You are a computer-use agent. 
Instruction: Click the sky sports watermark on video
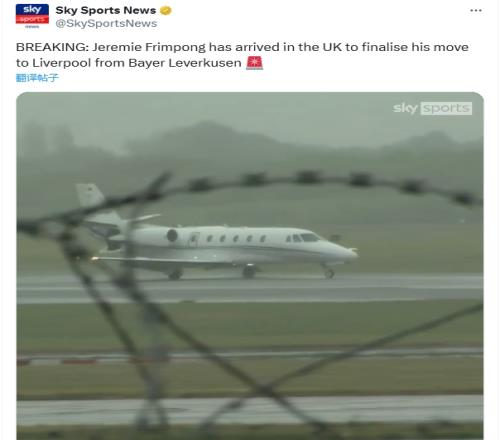pyautogui.click(x=432, y=108)
